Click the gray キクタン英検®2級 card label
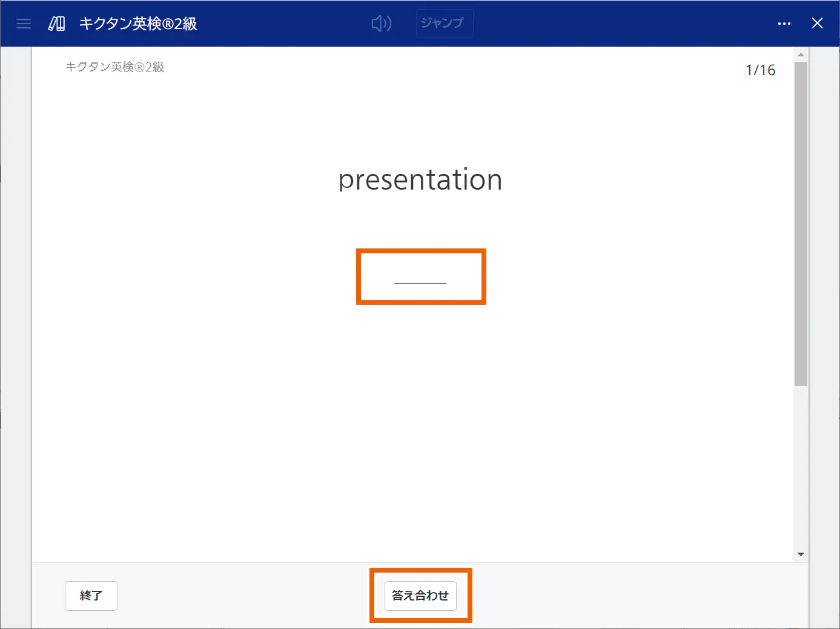Image resolution: width=840 pixels, height=629 pixels. tap(115, 67)
